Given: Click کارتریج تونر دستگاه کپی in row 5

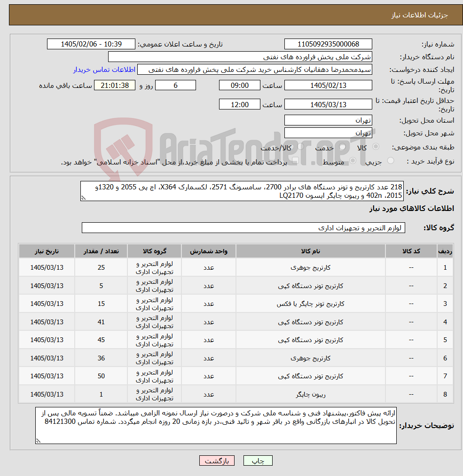Looking at the screenshot, I should click(x=311, y=340).
